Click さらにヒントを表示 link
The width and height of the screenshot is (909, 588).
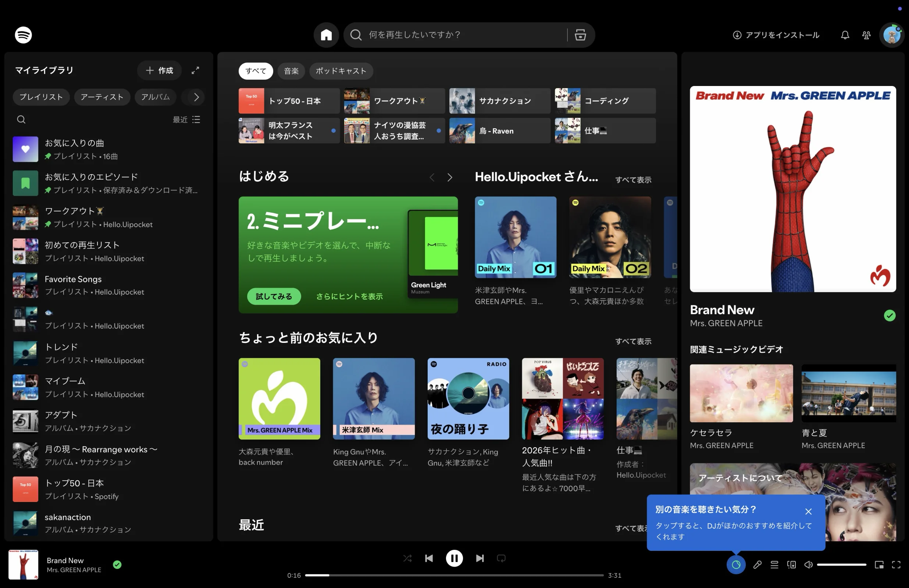click(349, 296)
